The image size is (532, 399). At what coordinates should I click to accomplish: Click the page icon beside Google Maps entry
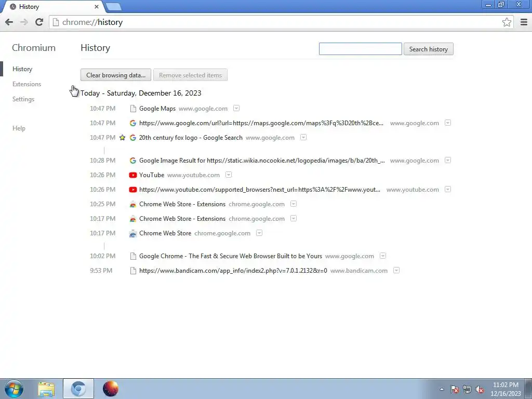click(x=133, y=109)
